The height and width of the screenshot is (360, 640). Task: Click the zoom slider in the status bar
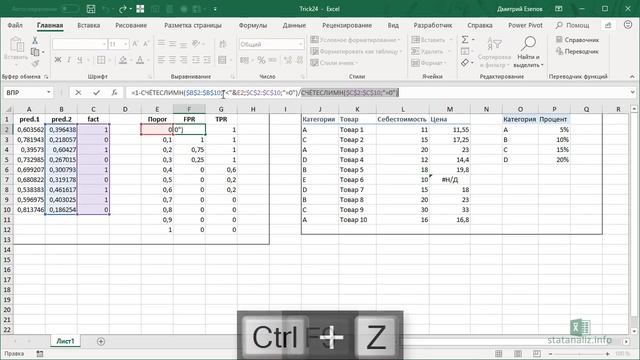580,354
